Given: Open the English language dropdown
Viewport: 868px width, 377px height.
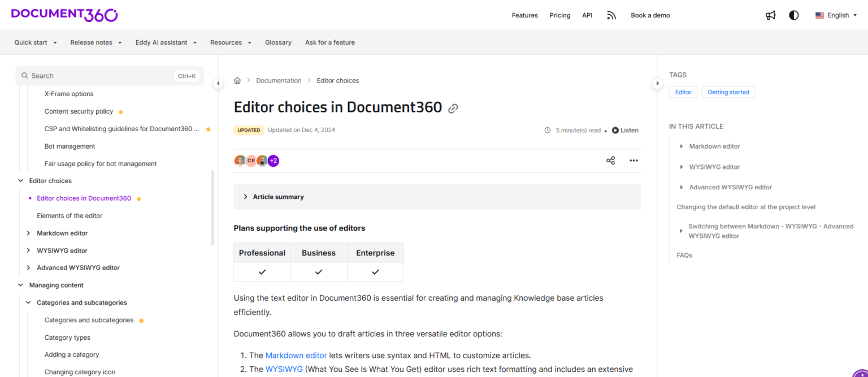Looking at the screenshot, I should (x=836, y=15).
